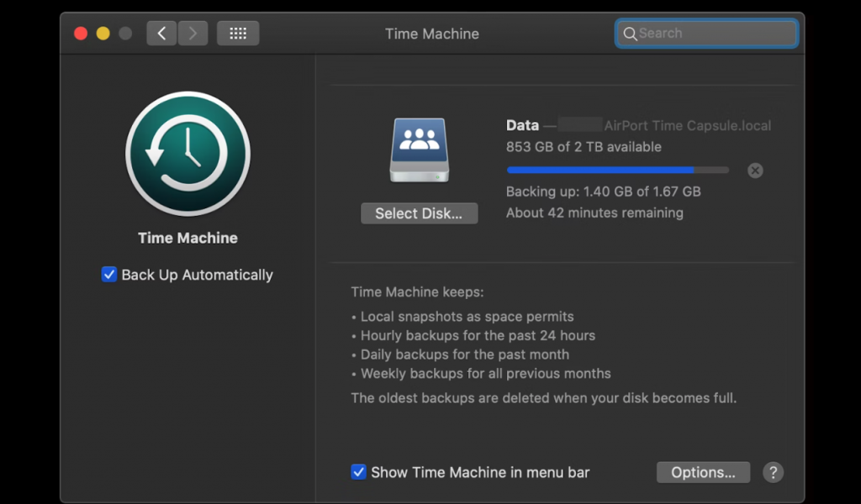The width and height of the screenshot is (861, 504).
Task: Click the "Time Machine" label under the icon
Action: click(x=188, y=238)
